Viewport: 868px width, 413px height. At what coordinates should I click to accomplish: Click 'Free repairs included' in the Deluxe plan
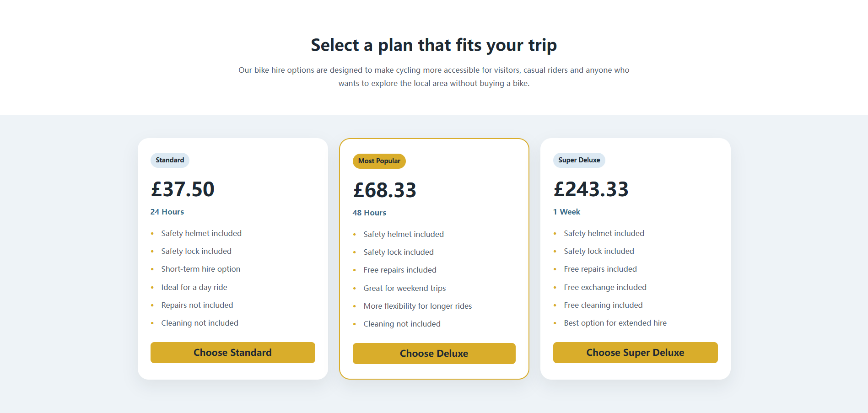pos(400,270)
